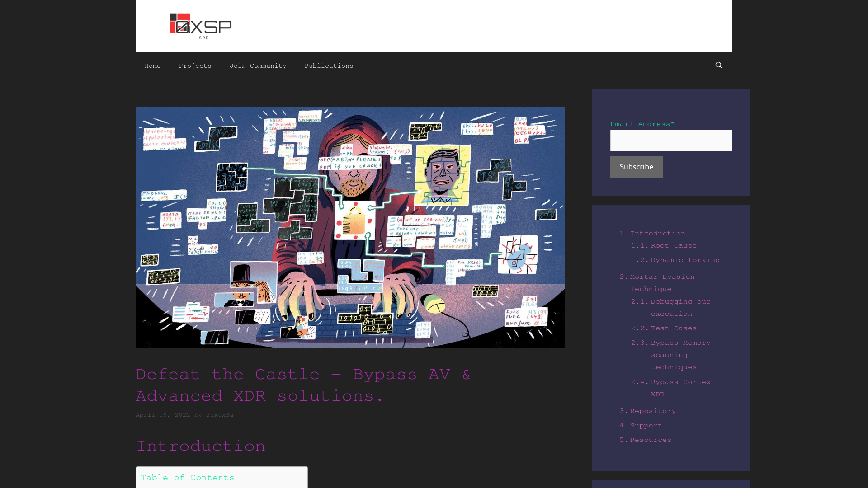Viewport: 868px width, 488px height.
Task: Click the 0xSP SRD site logo
Action: tap(201, 26)
